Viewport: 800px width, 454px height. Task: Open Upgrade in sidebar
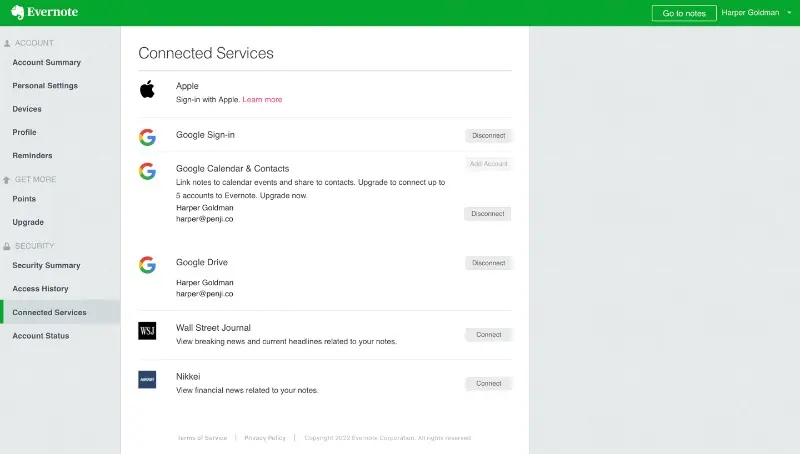click(28, 222)
